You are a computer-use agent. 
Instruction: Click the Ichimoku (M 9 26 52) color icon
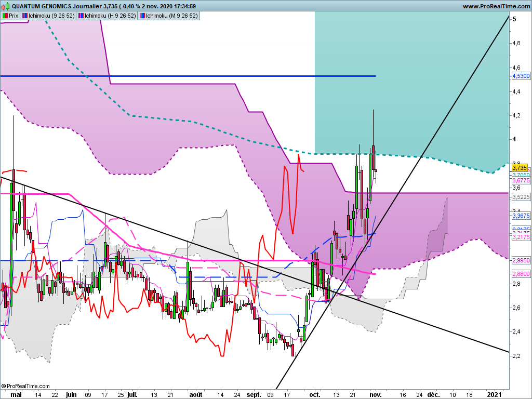142,16
